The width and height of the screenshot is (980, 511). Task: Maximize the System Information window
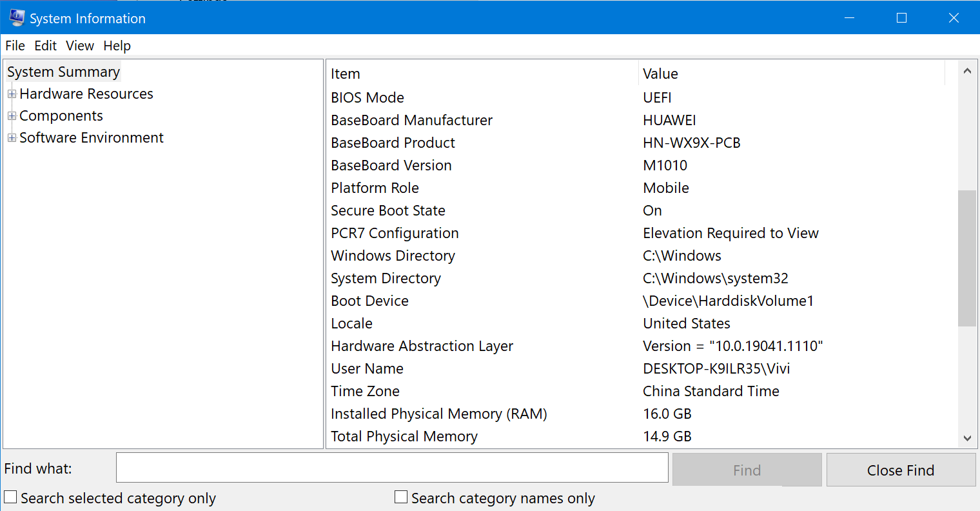[901, 18]
